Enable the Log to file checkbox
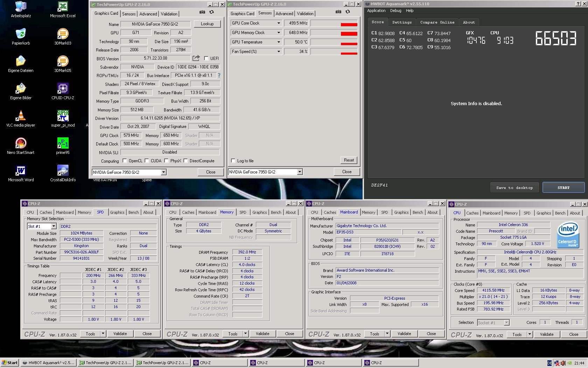 [233, 161]
